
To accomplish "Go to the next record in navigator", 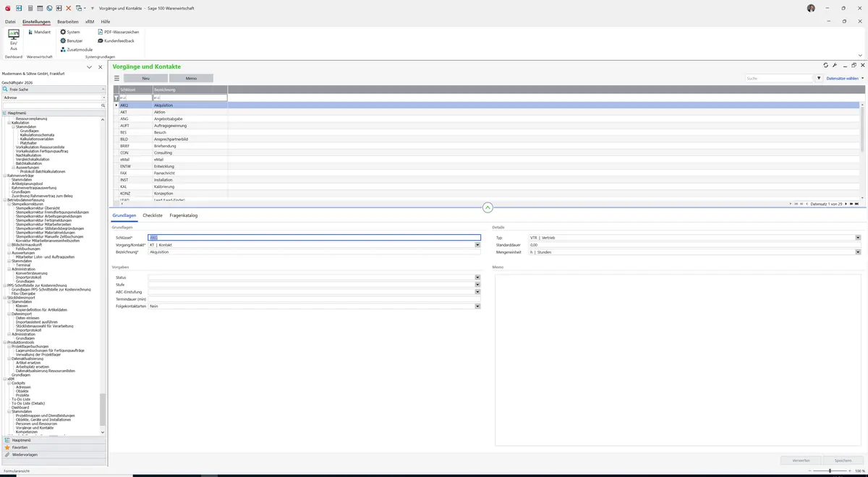I will coord(846,204).
